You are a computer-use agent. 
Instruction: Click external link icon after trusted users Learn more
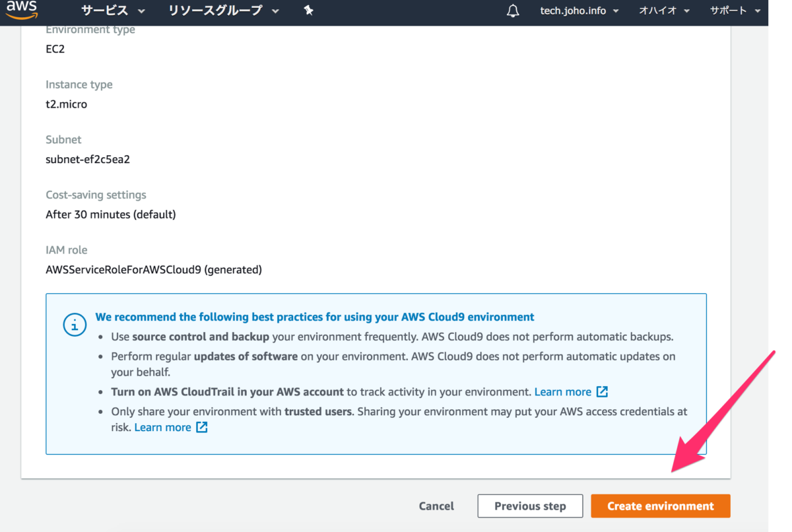click(202, 427)
